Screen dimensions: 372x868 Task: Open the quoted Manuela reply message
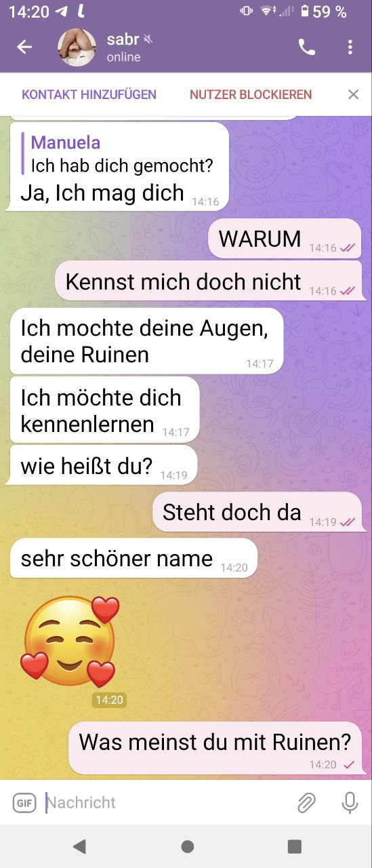(119, 153)
